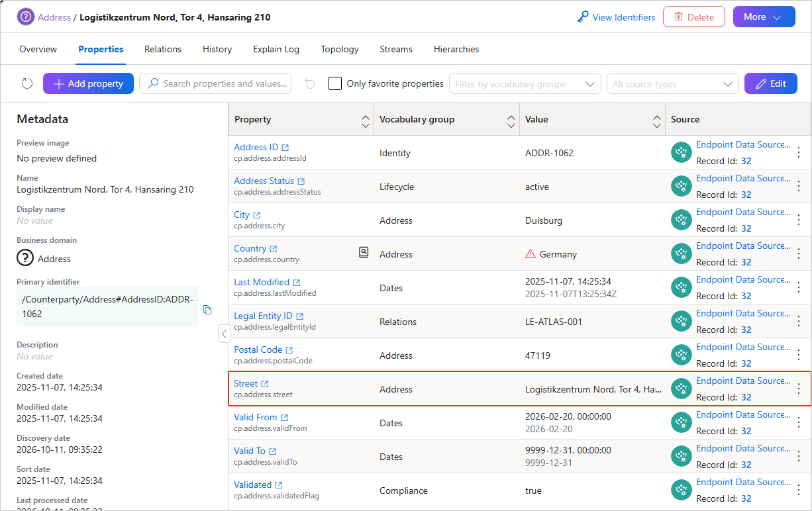Sort the table by the Value column
The height and width of the screenshot is (511, 812).
click(656, 120)
